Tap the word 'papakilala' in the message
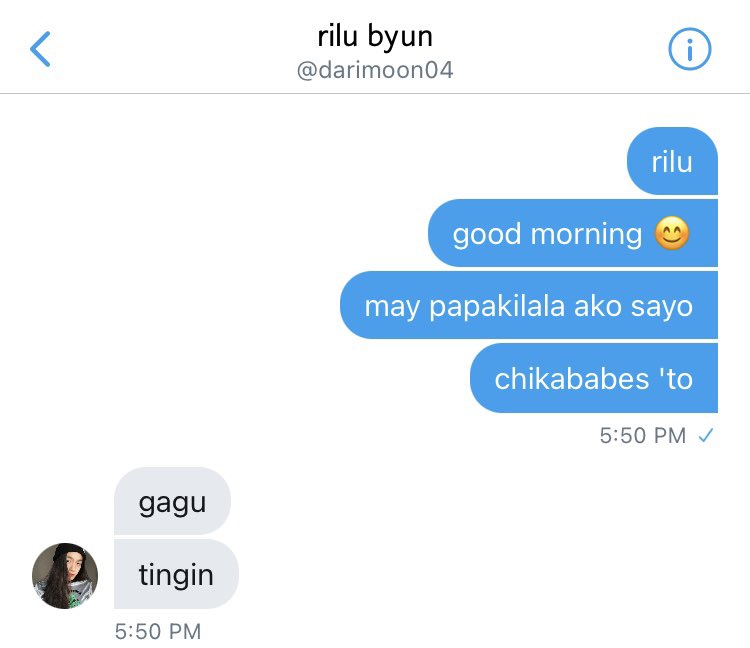The height and width of the screenshot is (648, 750). click(x=497, y=307)
